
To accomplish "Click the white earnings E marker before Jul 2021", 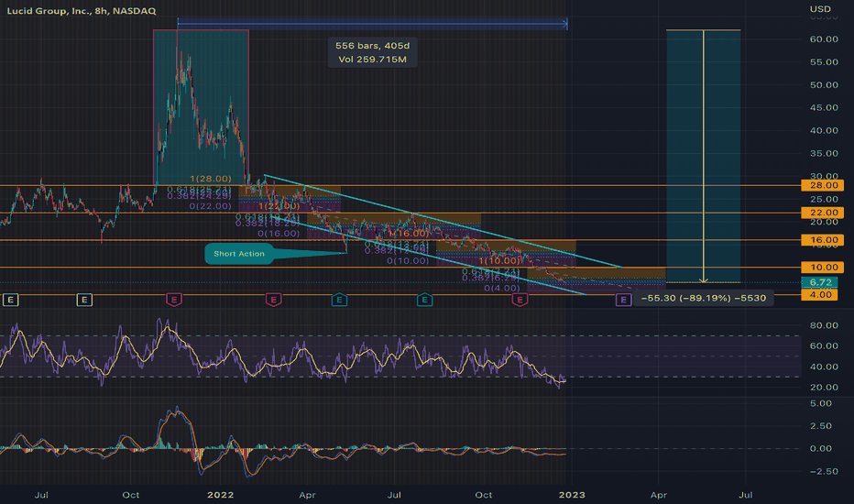I will 10,299.
